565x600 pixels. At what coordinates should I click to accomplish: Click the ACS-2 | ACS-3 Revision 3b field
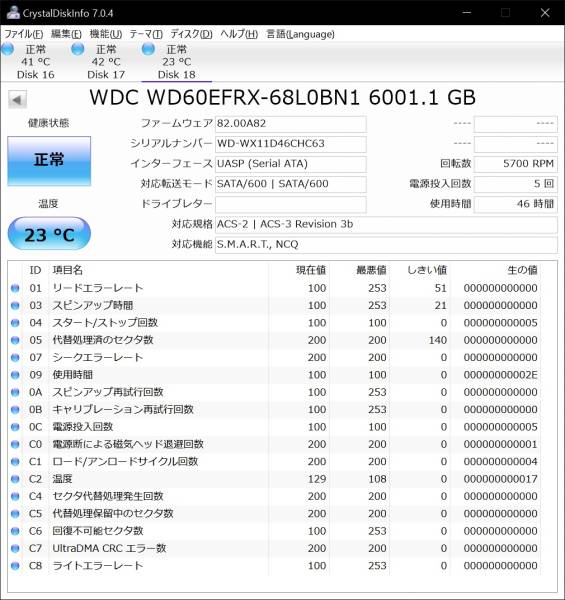[386, 224]
